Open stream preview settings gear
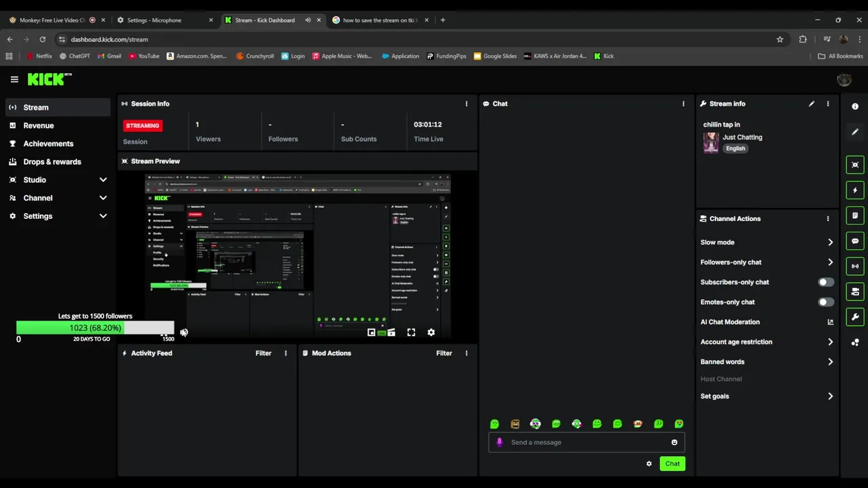Image resolution: width=868 pixels, height=488 pixels. (x=431, y=333)
